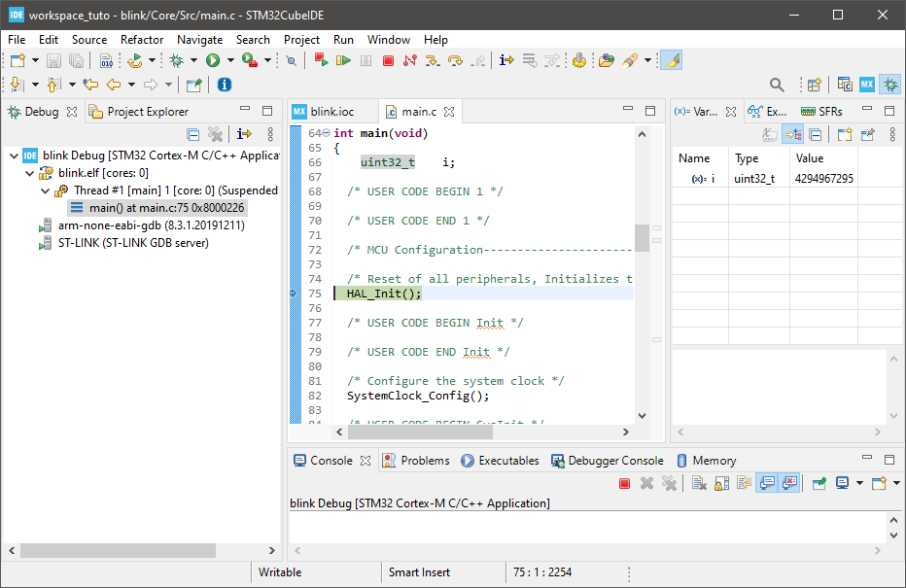Click the blue Information icon

point(225,85)
